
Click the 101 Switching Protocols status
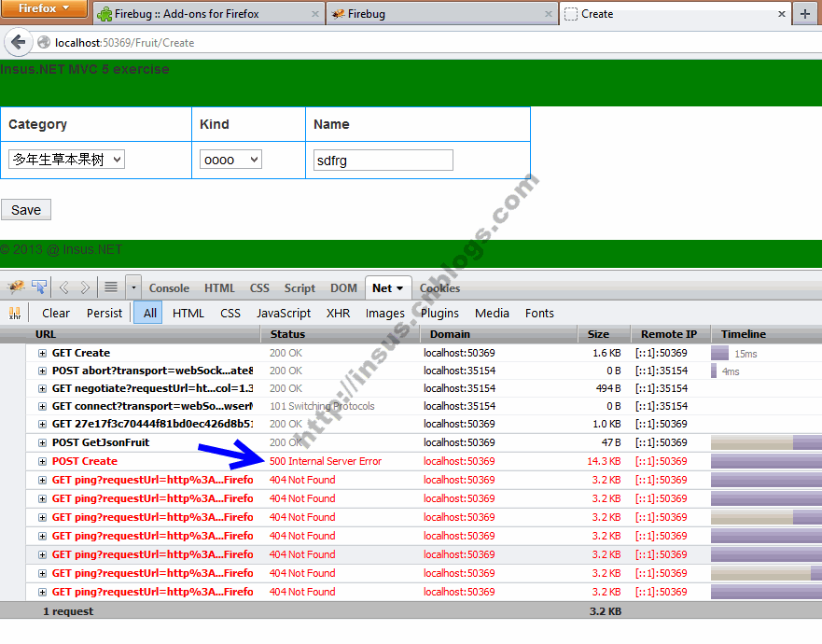pos(322,406)
